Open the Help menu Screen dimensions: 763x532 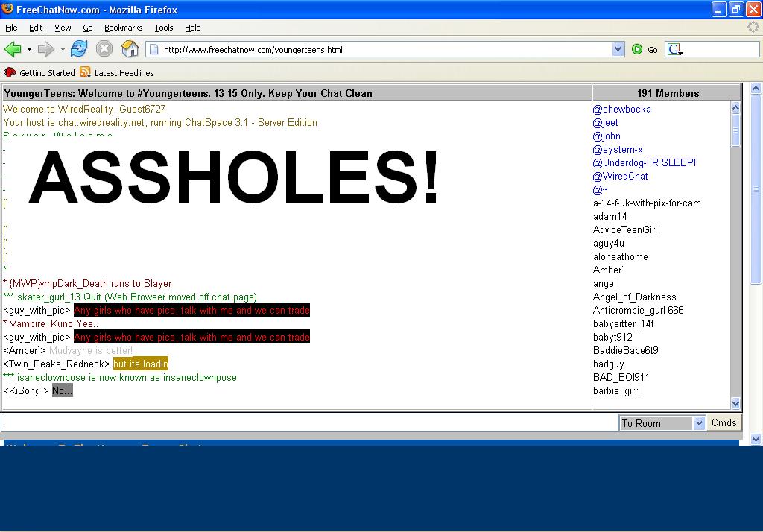pyautogui.click(x=193, y=28)
